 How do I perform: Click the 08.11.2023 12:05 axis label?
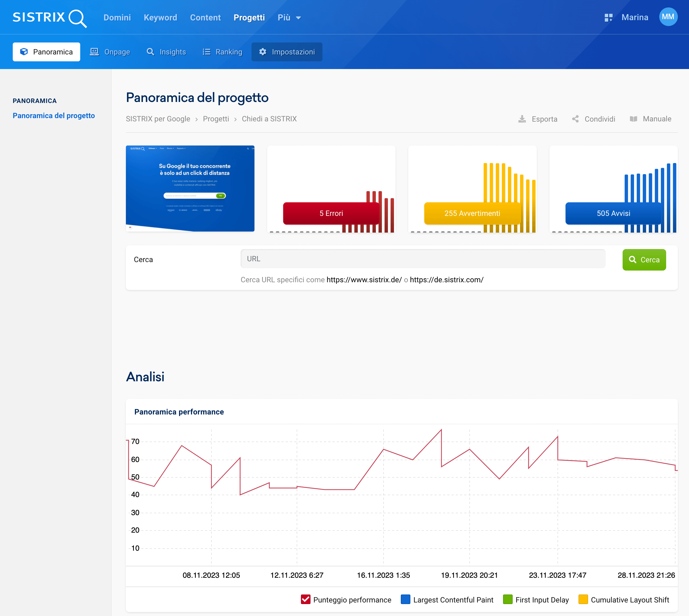click(x=211, y=575)
